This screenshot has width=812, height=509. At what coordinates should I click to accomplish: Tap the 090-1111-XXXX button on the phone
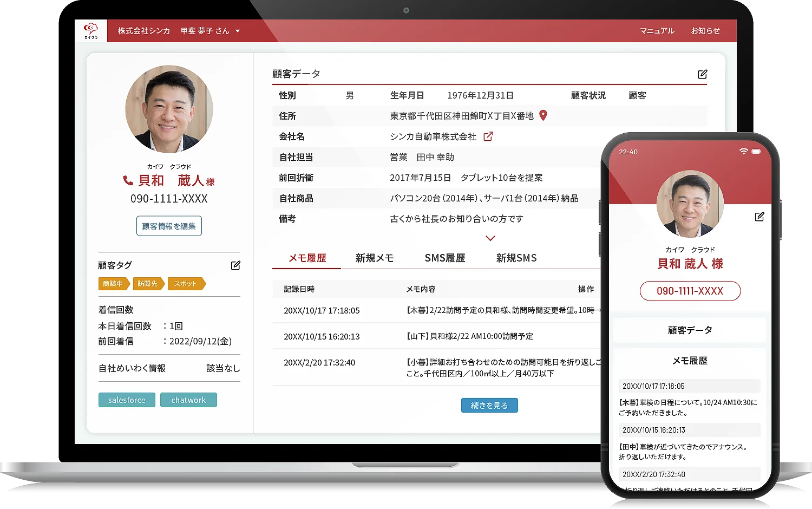point(690,291)
